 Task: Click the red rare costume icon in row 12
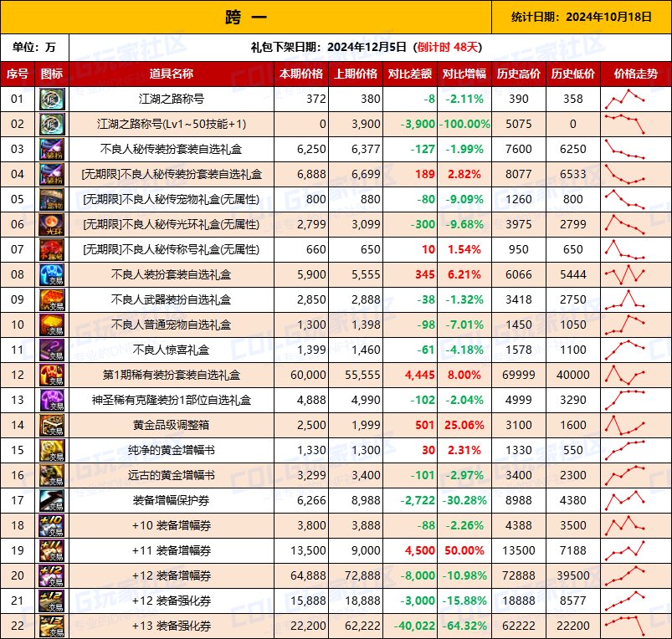[x=52, y=375]
